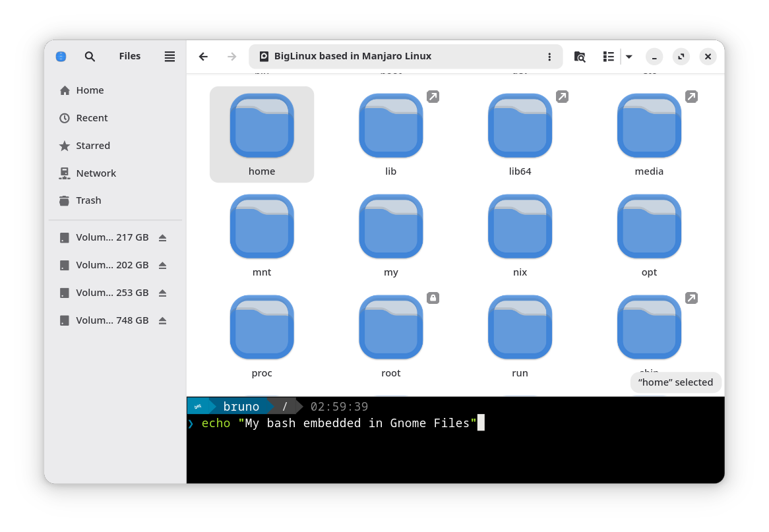
Task: Select the root folder
Action: click(391, 336)
